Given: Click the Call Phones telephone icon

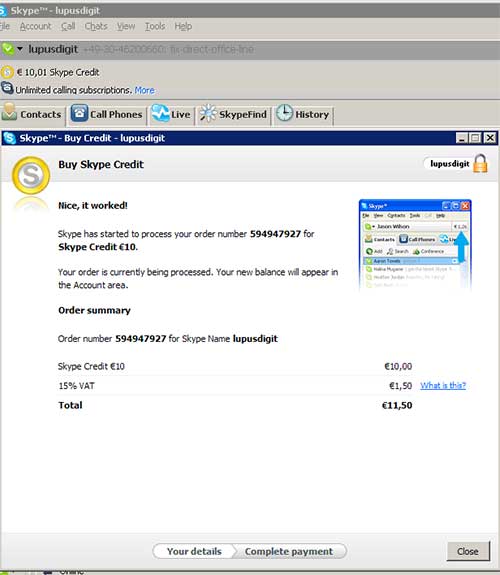Looking at the screenshot, I should (79, 113).
